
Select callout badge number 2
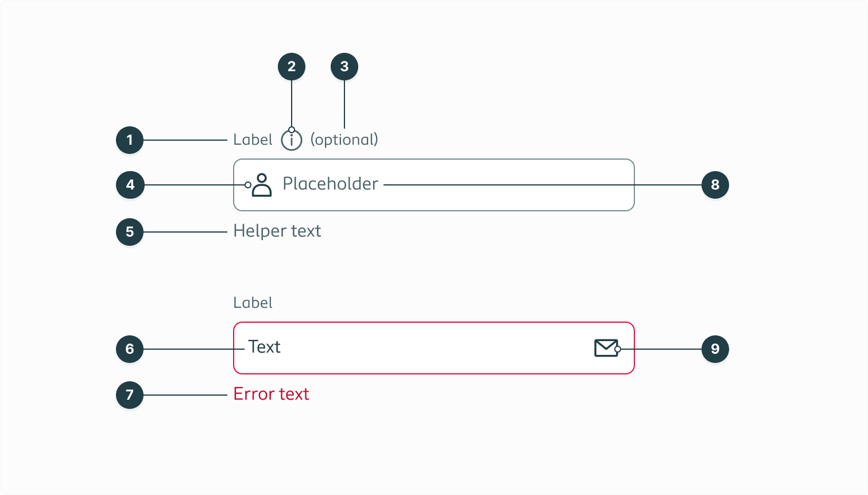(292, 66)
